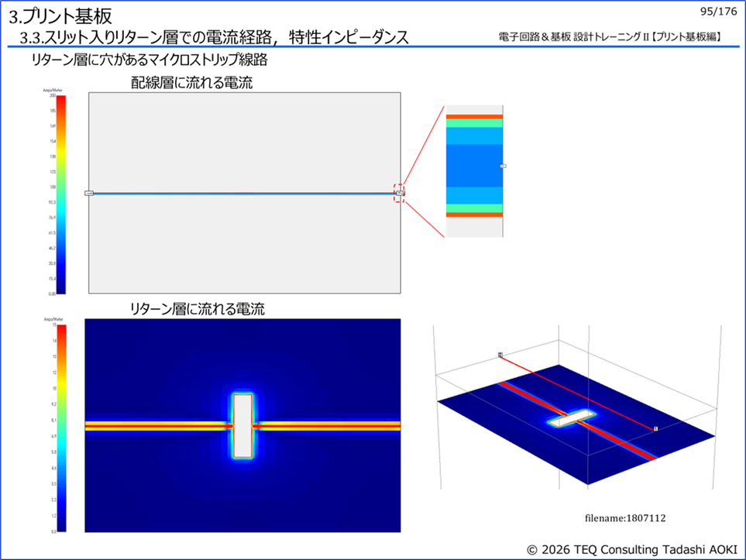The image size is (746, 560).
Task: Click the 電子回路＆基板 設計トレーニング header text
Action: pyautogui.click(x=617, y=37)
